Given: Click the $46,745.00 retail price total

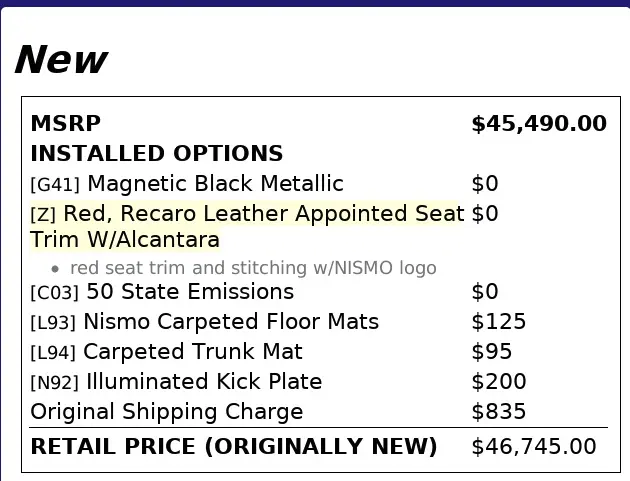Looking at the screenshot, I should coord(533,447).
